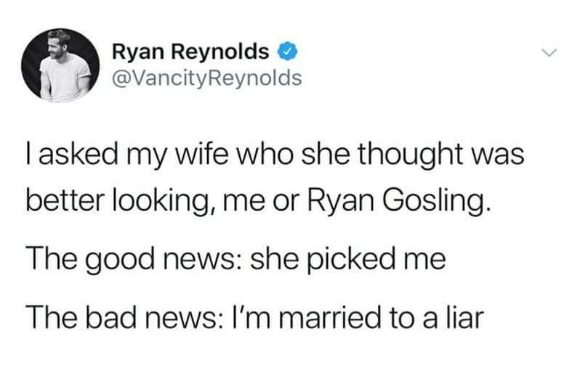Viewport: 588px width, 392px height.
Task: Select the phrase "The bad news:"
Action: (x=124, y=317)
